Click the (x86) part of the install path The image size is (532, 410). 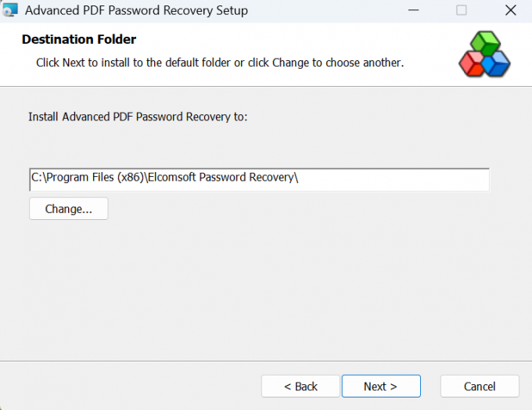pos(131,177)
